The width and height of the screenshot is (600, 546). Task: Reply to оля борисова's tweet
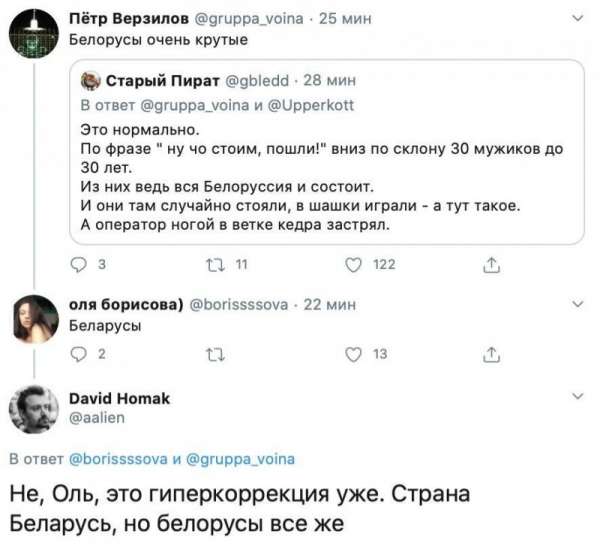coord(83,351)
